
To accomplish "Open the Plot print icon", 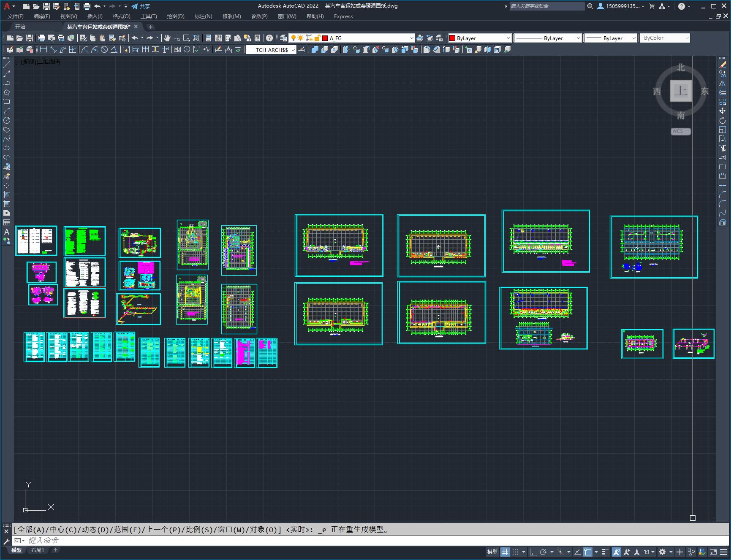I will pos(42,38).
